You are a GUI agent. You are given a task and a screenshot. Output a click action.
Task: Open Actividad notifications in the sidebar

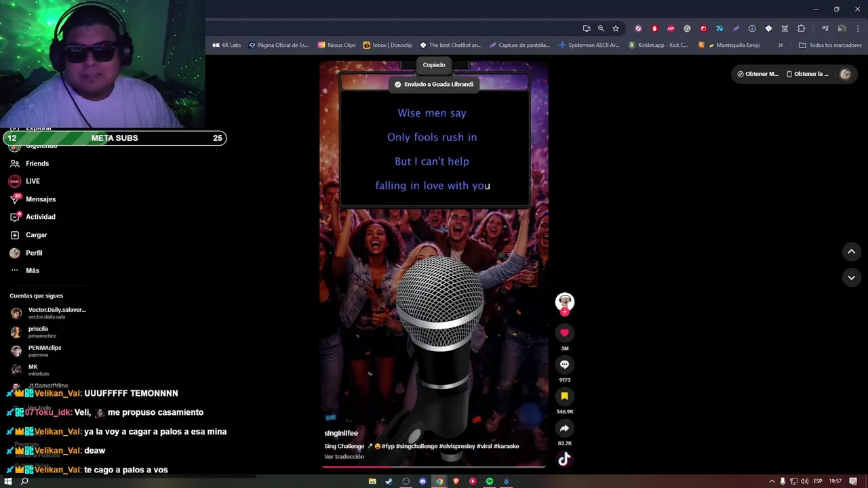[33, 217]
